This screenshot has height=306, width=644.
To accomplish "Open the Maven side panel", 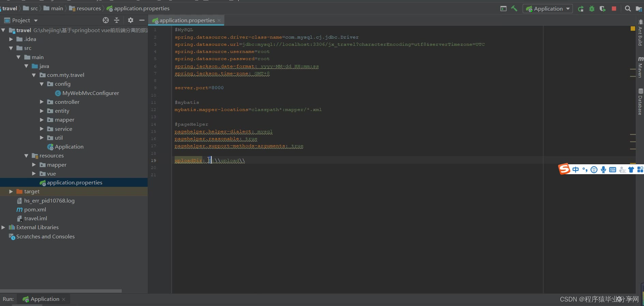I will pyautogui.click(x=640, y=67).
